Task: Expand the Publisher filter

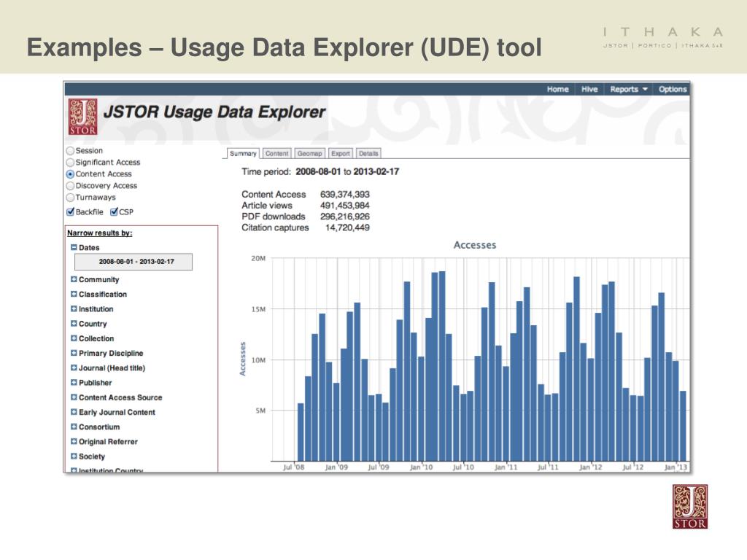Action: (x=74, y=383)
